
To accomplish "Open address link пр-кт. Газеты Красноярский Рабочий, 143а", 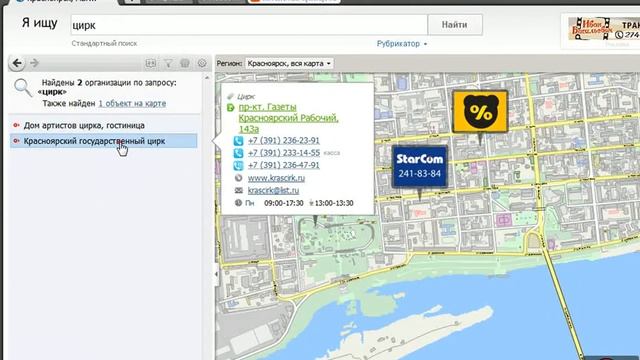I will tap(289, 118).
